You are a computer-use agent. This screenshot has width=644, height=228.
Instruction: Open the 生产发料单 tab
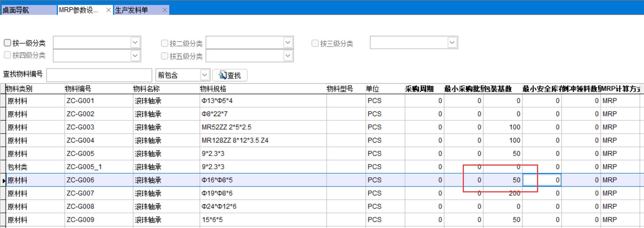click(136, 10)
